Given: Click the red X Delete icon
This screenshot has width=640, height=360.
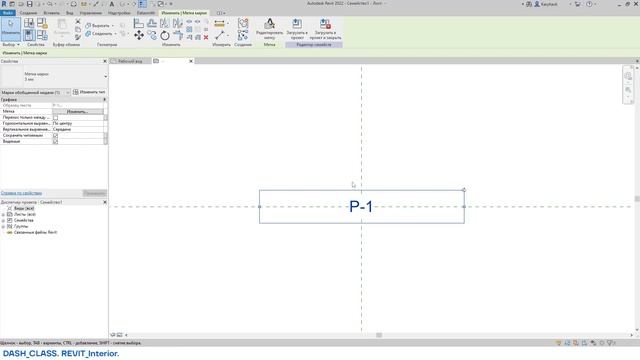Looking at the screenshot, I should click(206, 37).
